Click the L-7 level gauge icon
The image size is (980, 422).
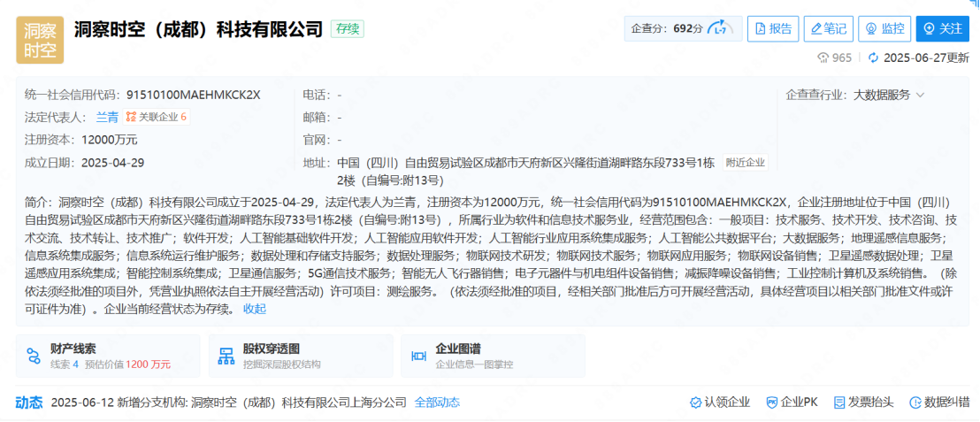click(721, 29)
